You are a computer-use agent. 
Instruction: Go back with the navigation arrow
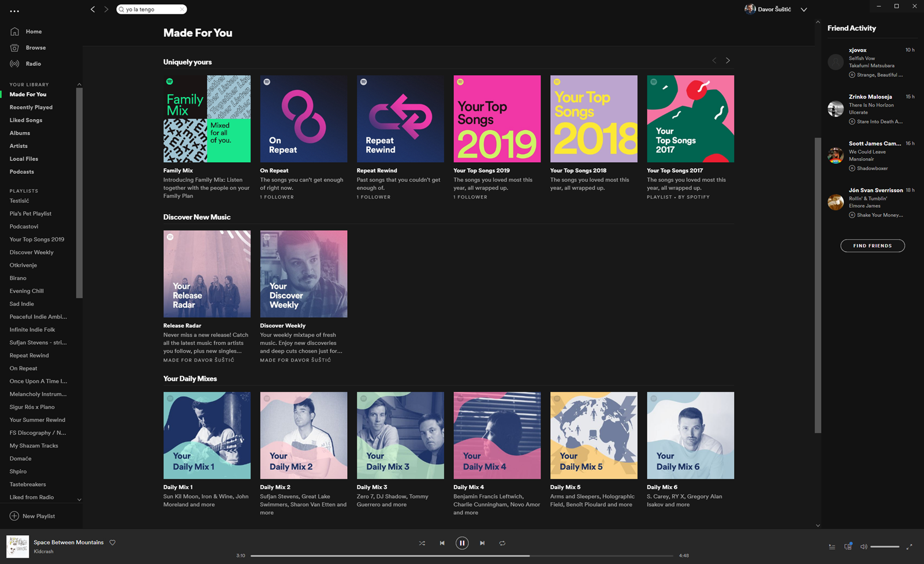(92, 9)
